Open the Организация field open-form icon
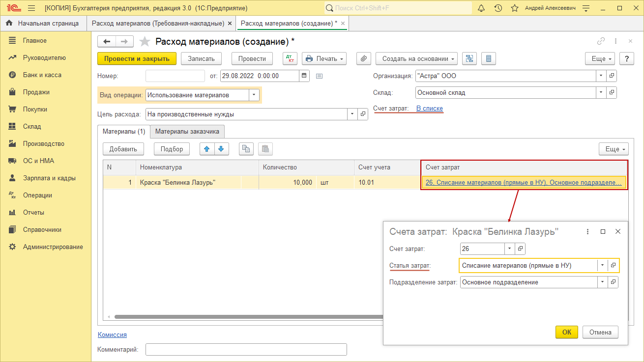 click(612, 76)
